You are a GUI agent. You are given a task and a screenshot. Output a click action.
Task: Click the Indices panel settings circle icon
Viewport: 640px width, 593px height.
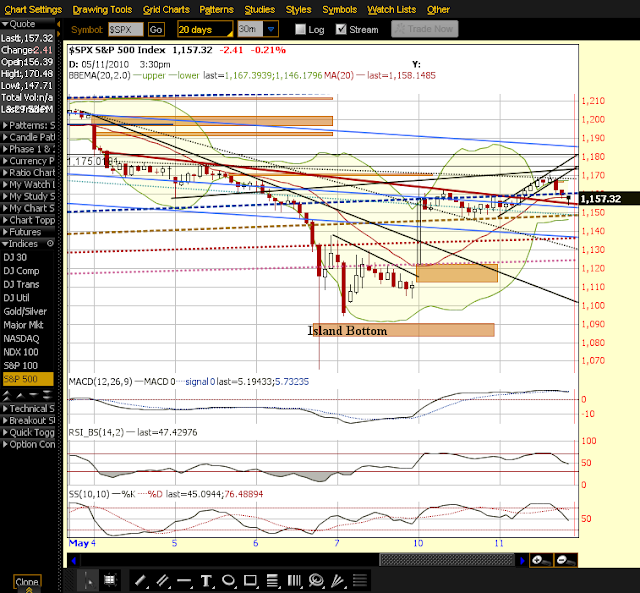[x=50, y=243]
